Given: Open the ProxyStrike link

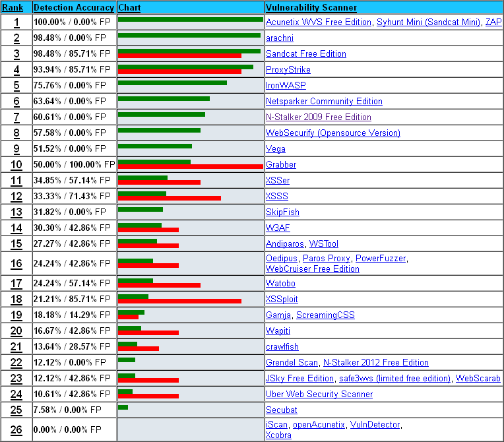Looking at the screenshot, I should [288, 69].
